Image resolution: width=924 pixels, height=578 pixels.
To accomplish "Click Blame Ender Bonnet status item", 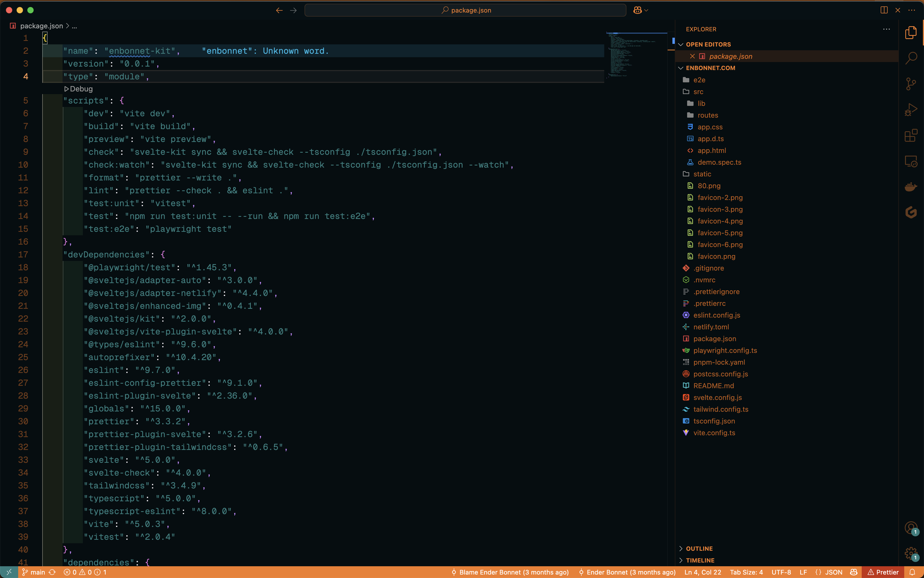I will click(510, 572).
